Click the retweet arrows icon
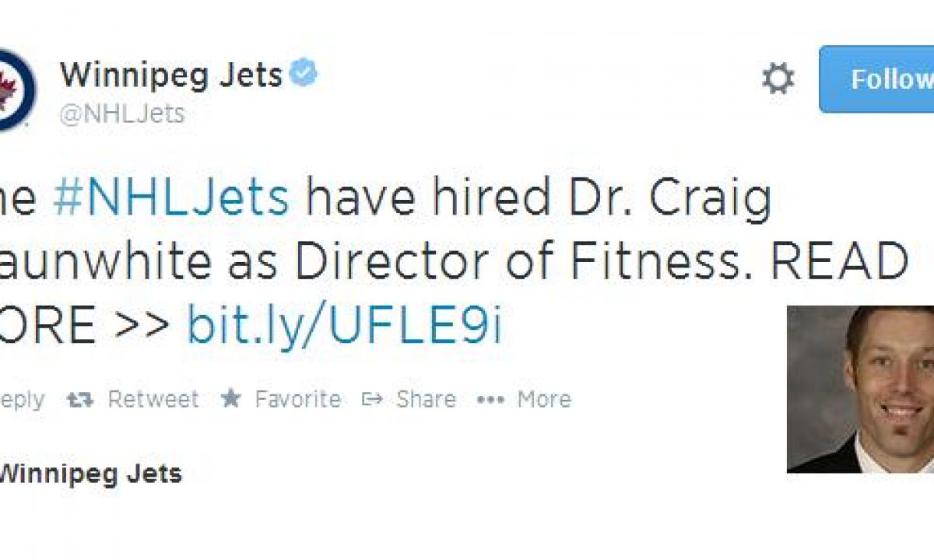934x560 pixels. coord(80,400)
